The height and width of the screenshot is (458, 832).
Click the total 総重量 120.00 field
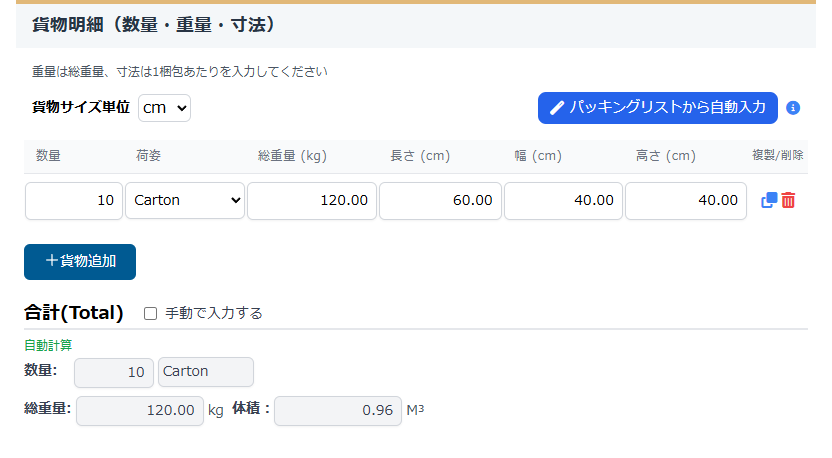[140, 411]
